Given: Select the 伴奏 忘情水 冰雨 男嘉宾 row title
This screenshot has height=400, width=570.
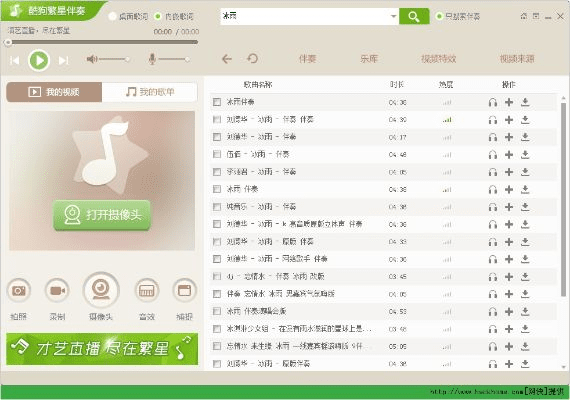Looking at the screenshot, I should pyautogui.click(x=280, y=294).
